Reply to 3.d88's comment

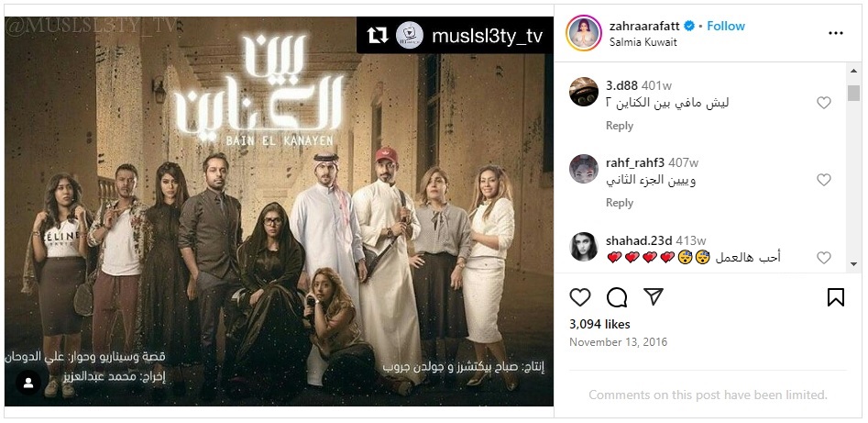620,126
